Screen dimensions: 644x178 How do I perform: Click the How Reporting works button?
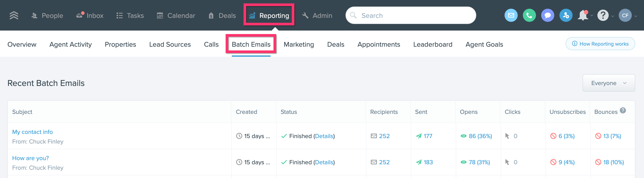pyautogui.click(x=600, y=44)
